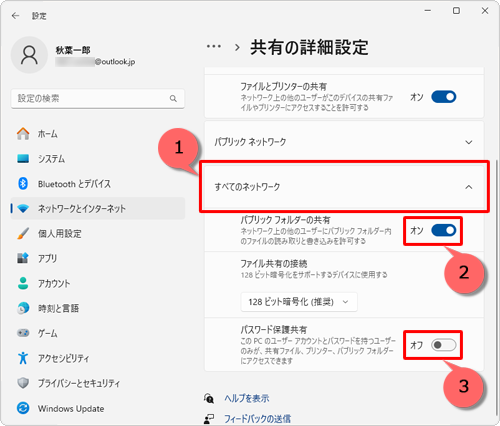Go to Bluetooth とデバイス settings
Screen dimensions: 500x426
pos(98,184)
